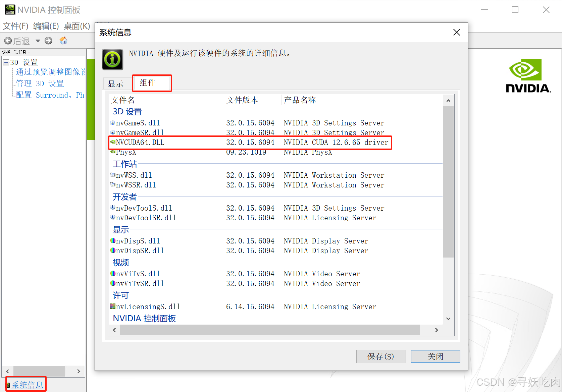
Task: Sort by 文件名 column header
Action: 166,100
